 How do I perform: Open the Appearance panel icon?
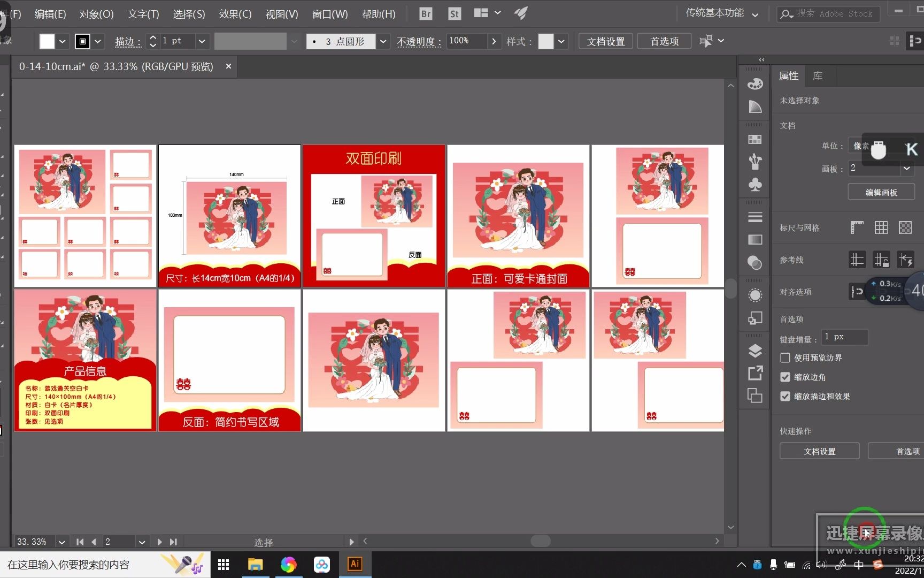[x=755, y=295]
